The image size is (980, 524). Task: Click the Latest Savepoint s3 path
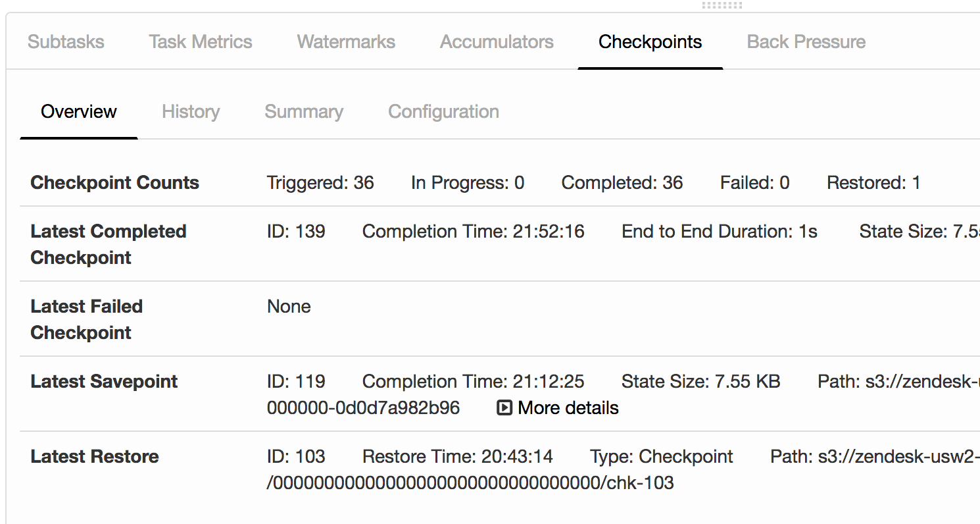[898, 382]
